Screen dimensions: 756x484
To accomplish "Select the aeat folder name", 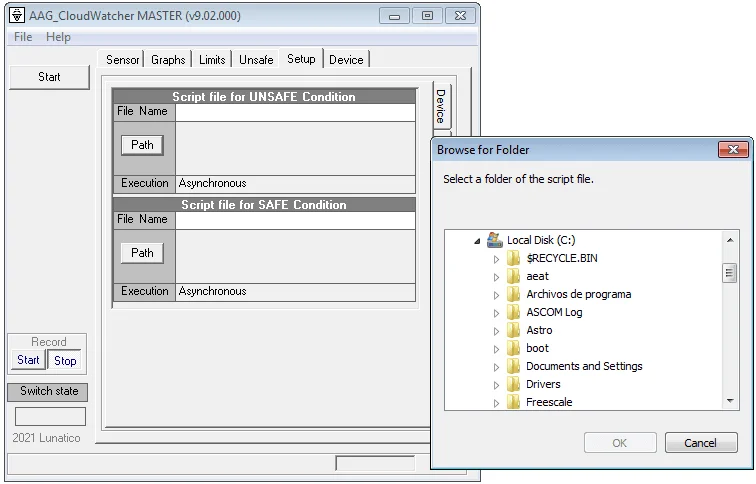I will [537, 276].
